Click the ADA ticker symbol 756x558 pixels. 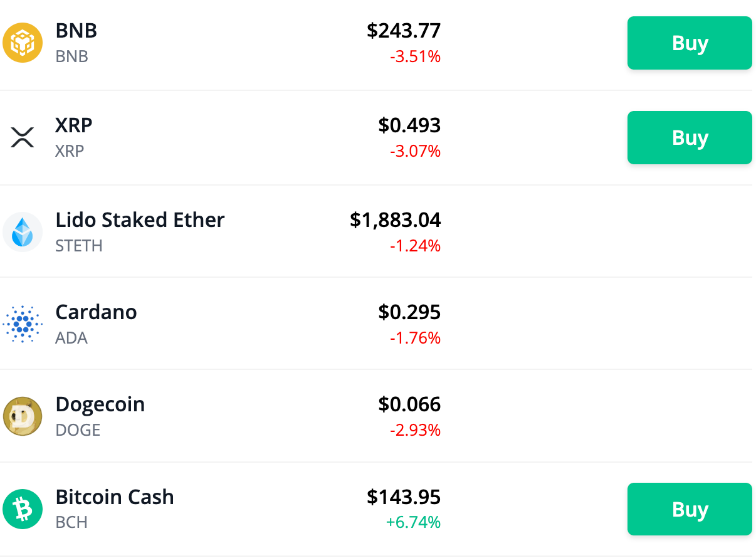71,338
